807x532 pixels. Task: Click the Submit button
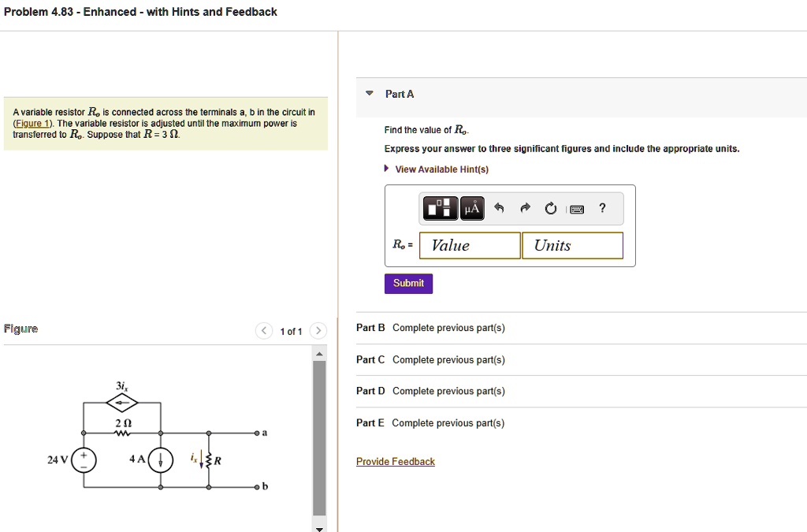[x=408, y=283]
